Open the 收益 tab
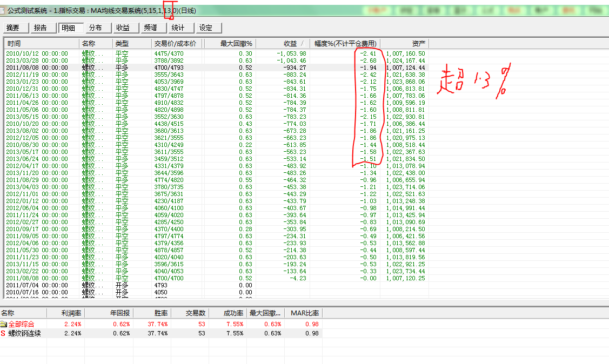 click(123, 28)
